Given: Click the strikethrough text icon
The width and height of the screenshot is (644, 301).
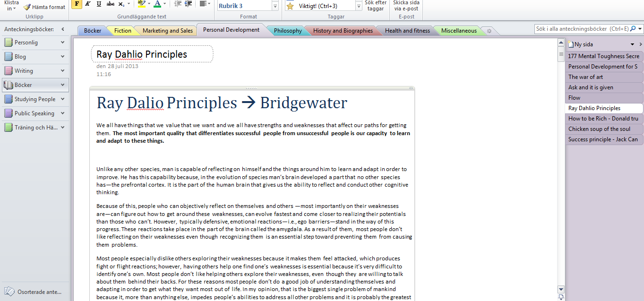Looking at the screenshot, I should (x=111, y=4).
